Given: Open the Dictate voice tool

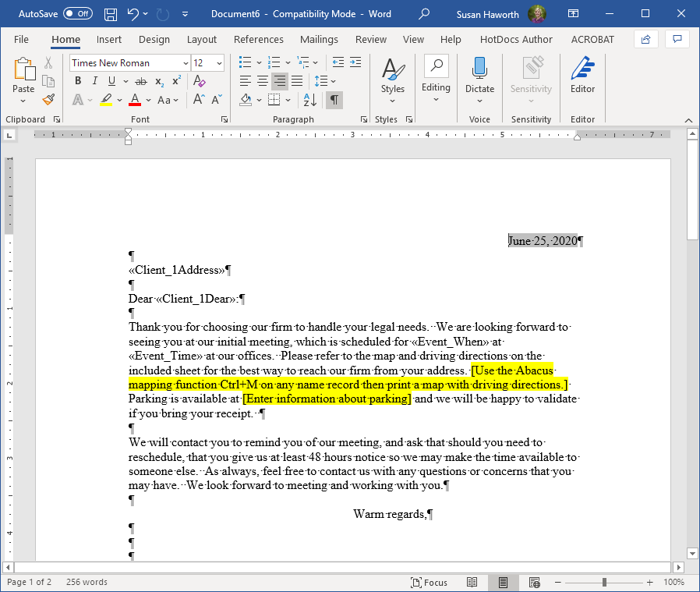Looking at the screenshot, I should click(479, 74).
